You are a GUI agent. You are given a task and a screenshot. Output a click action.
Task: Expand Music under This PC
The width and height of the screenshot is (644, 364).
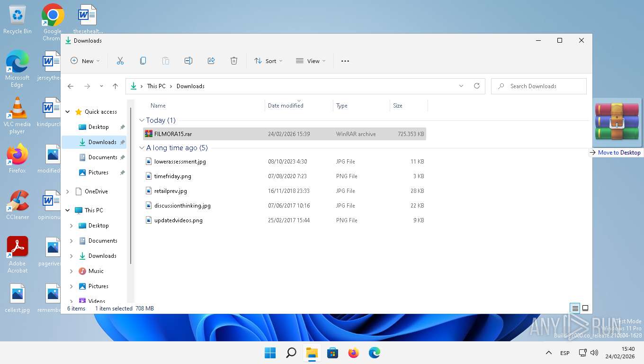[x=72, y=271]
